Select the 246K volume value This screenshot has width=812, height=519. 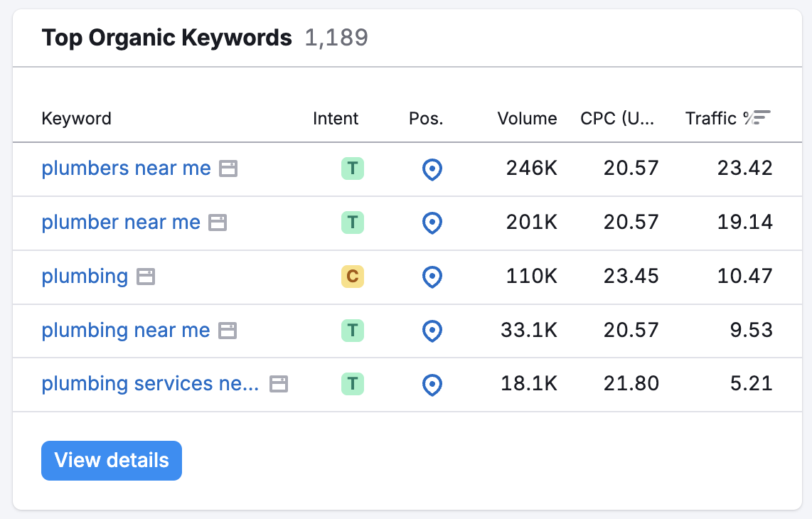[x=531, y=168]
